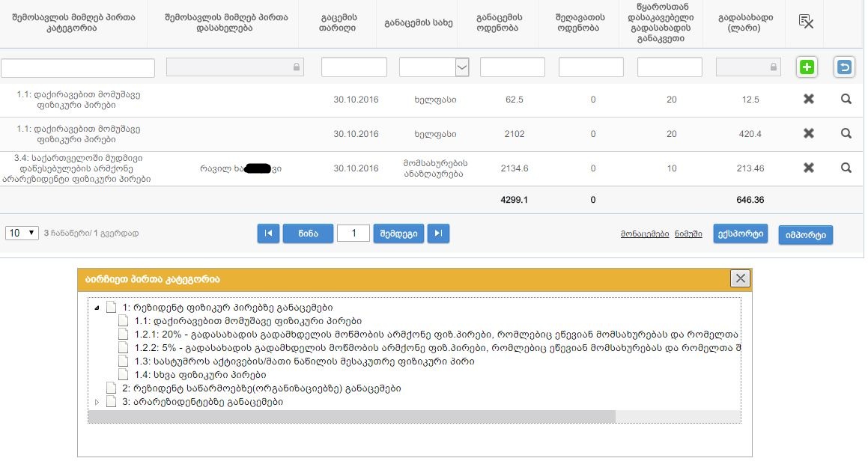The height and width of the screenshot is (467, 868).
Task: Click the column header 'გადასახადი (ლარი)'
Action: click(x=745, y=22)
